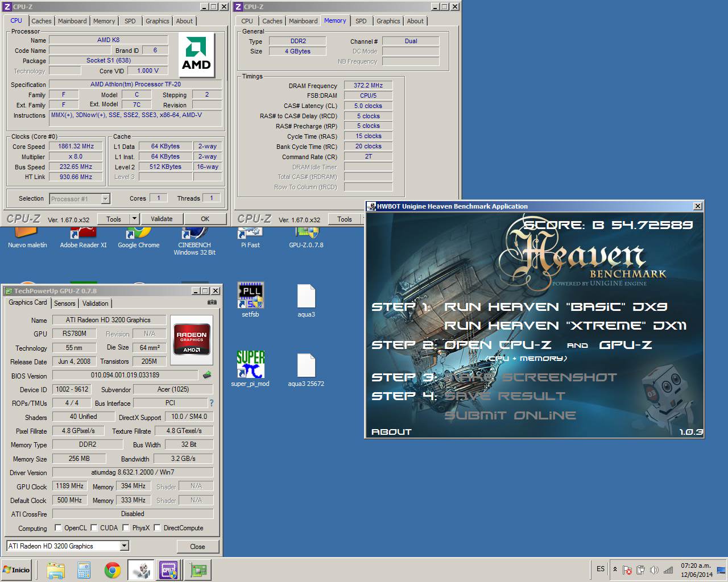
Task: Click GPU-Z link in Heaven step 2
Action: [x=626, y=345]
